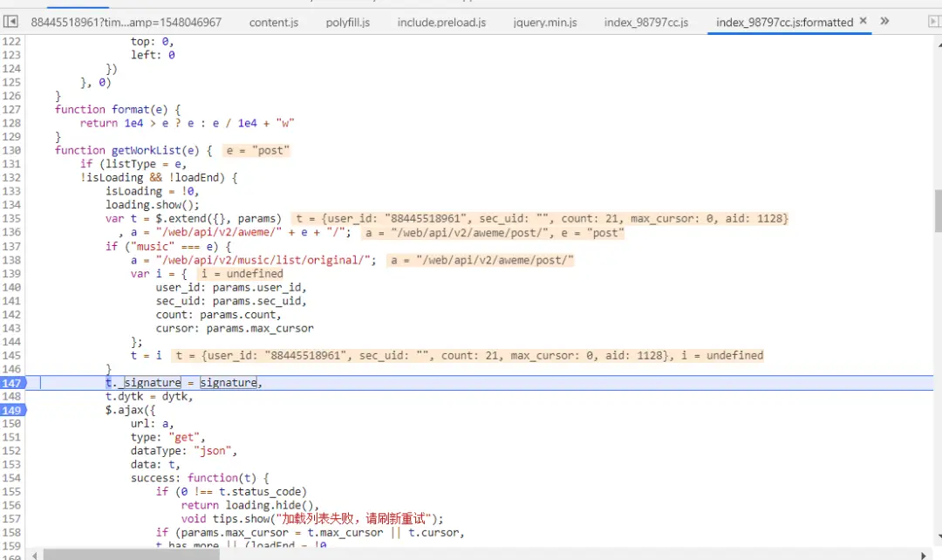The image size is (942, 560).
Task: Click the inline value 'e = "post"' hint
Action: click(x=256, y=150)
